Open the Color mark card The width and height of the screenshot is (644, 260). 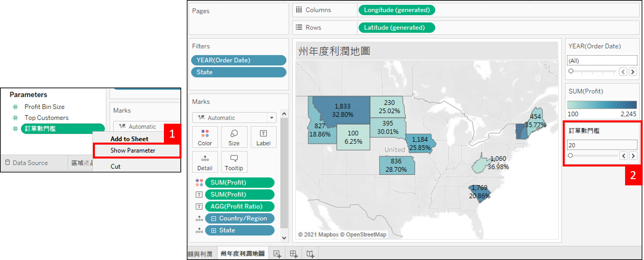pos(205,137)
